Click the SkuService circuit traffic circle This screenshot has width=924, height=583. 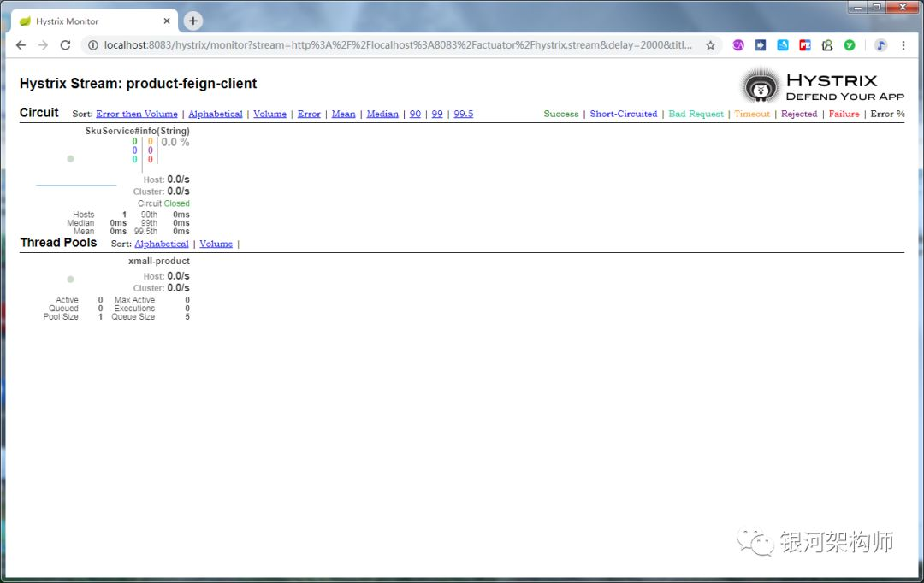pos(71,158)
